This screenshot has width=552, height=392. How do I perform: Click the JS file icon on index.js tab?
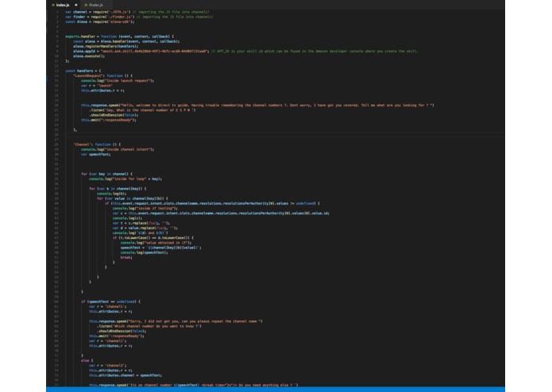(x=53, y=5)
